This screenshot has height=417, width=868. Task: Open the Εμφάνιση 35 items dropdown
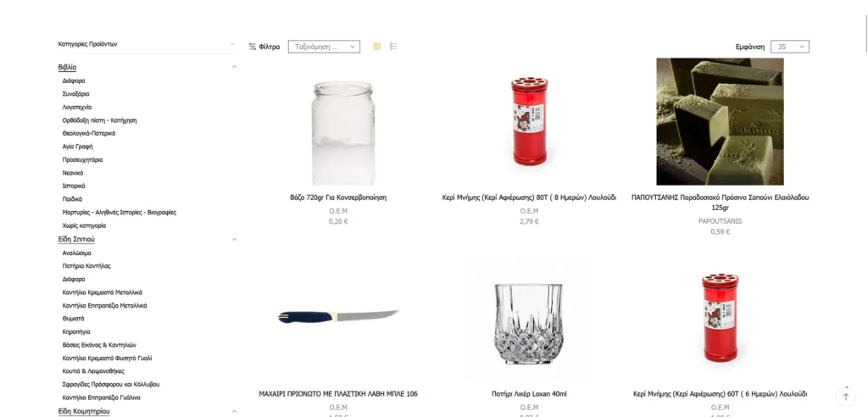(x=789, y=47)
